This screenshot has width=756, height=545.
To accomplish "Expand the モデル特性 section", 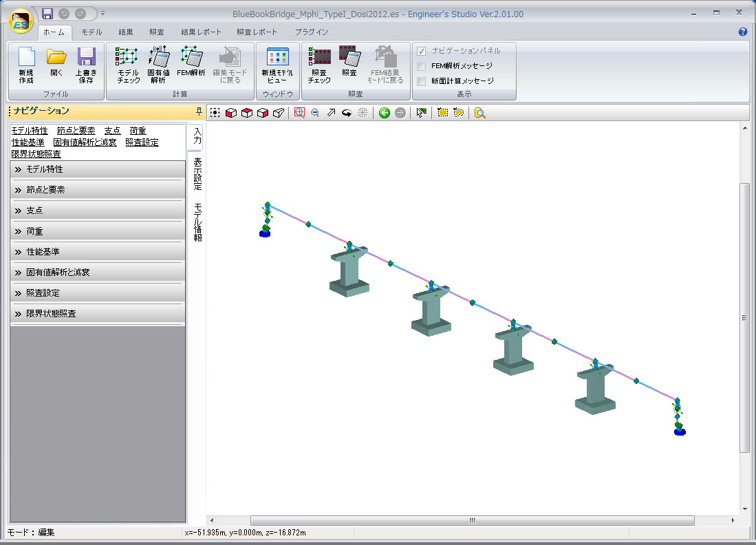I will [x=98, y=169].
